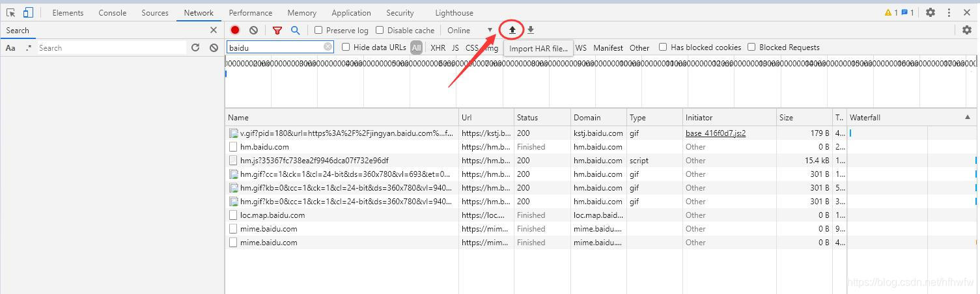Sort by the Initiator column header
Screen dimensions: 980x294
point(729,118)
